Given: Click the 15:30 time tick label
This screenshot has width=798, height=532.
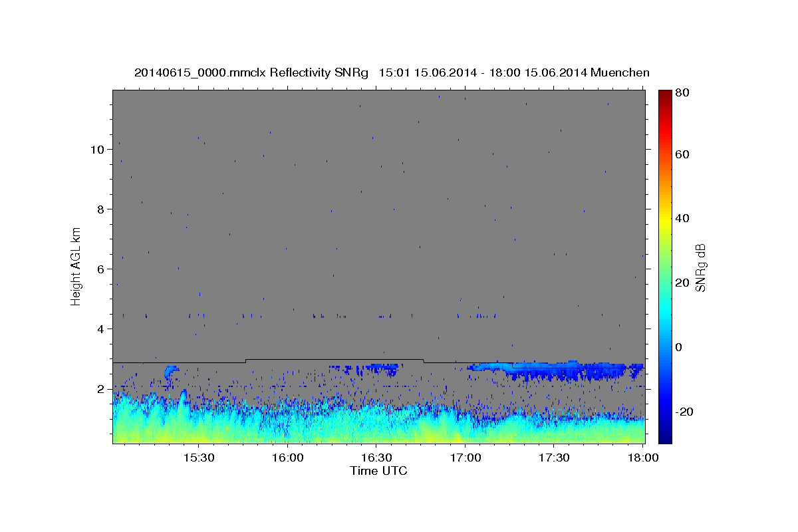Looking at the screenshot, I should tap(198, 458).
